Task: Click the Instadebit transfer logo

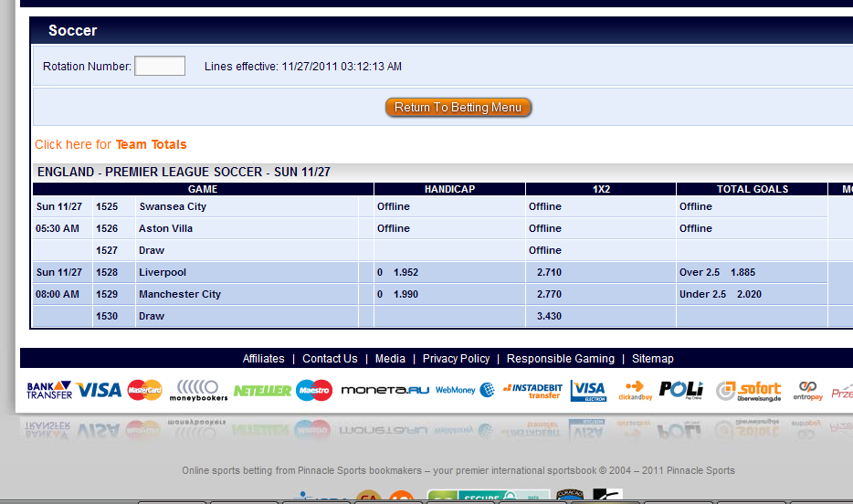Action: [x=532, y=391]
